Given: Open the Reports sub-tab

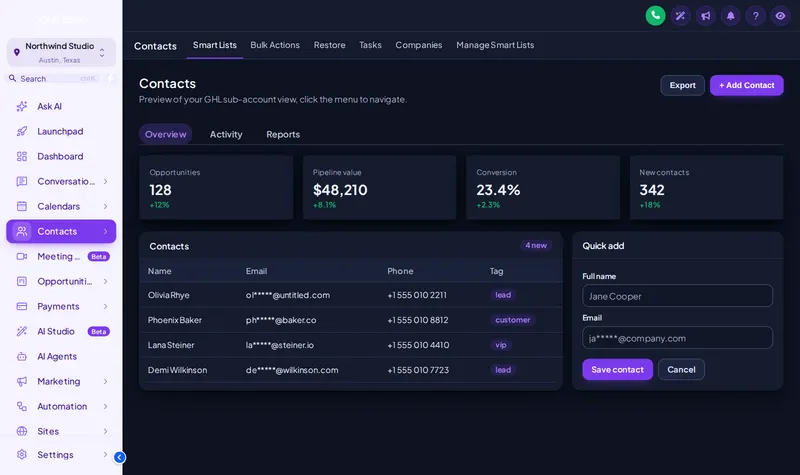Looking at the screenshot, I should [x=283, y=134].
